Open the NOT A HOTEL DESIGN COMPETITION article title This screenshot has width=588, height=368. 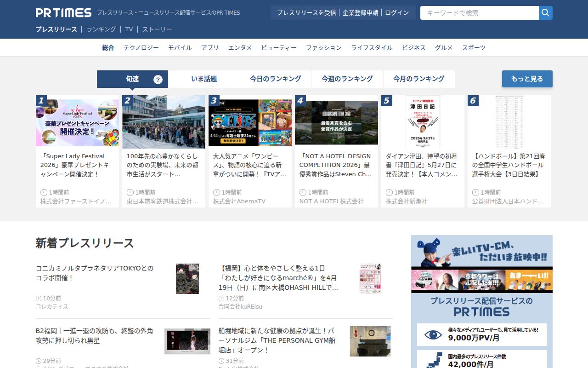(336, 165)
